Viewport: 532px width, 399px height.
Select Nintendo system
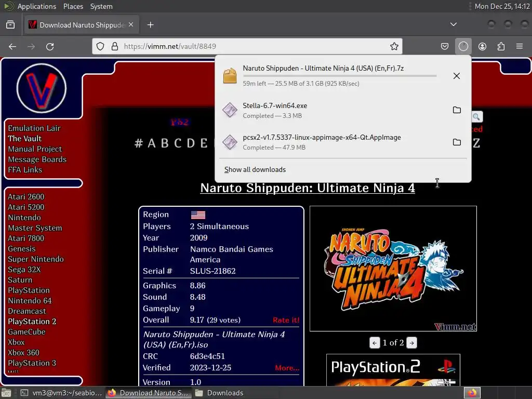tap(24, 218)
